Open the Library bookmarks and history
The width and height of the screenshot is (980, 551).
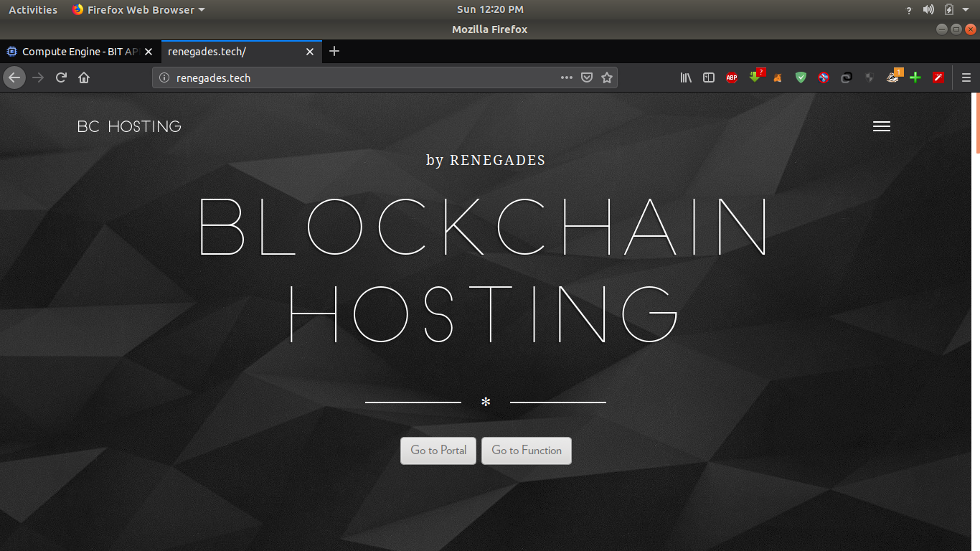pyautogui.click(x=686, y=77)
